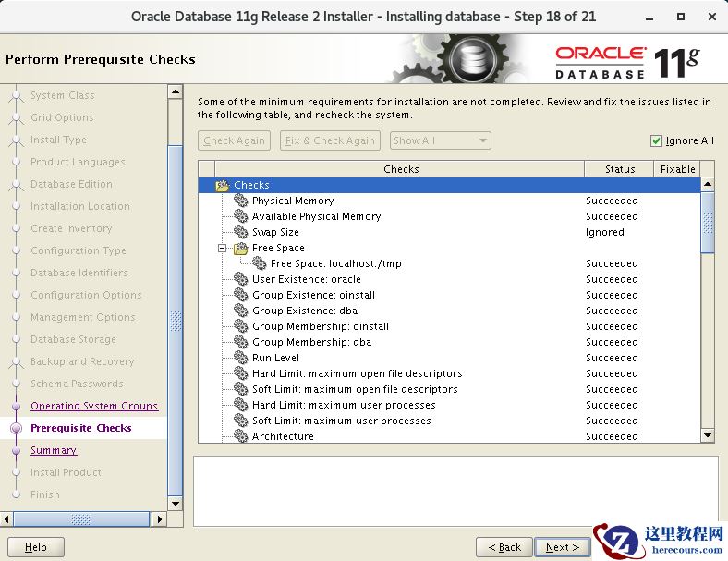Select the Swap Size check row

pos(449,232)
